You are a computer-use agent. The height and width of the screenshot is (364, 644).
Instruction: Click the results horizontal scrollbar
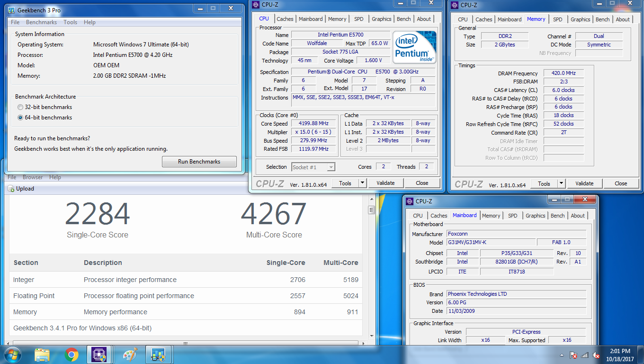click(186, 343)
